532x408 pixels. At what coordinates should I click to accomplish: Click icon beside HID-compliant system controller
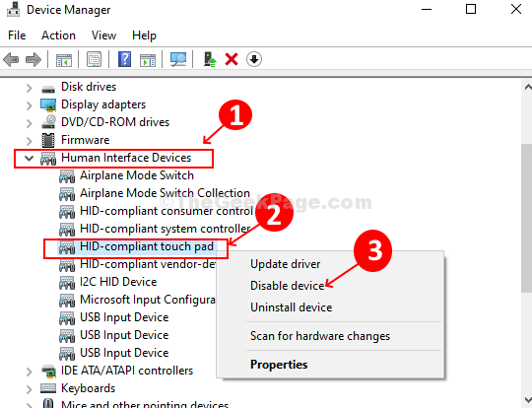point(67,229)
